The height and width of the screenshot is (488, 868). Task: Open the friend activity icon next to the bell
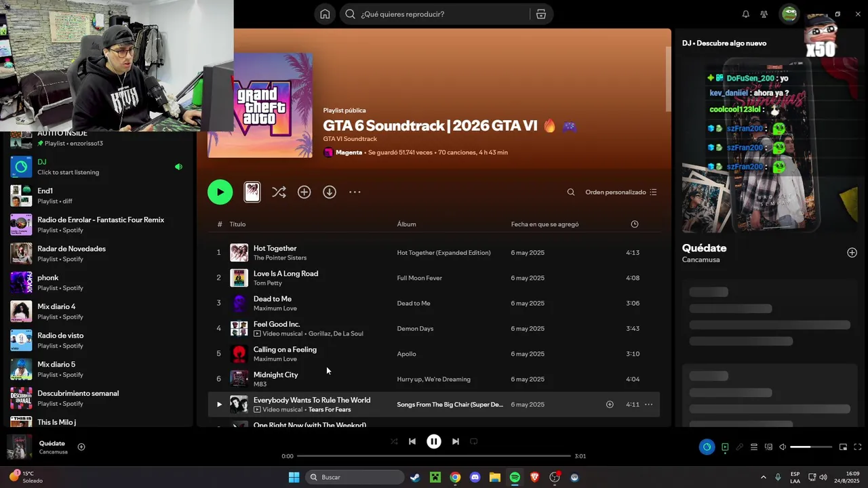(x=764, y=14)
